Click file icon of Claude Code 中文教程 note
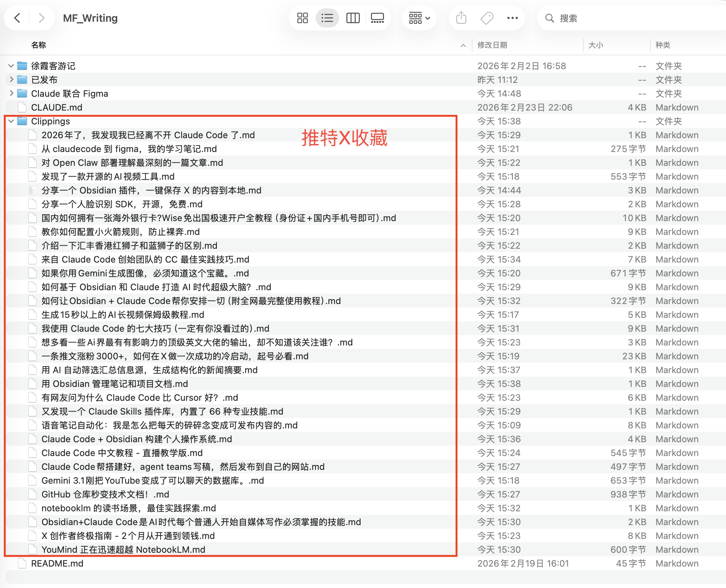726x588 pixels. (32, 453)
